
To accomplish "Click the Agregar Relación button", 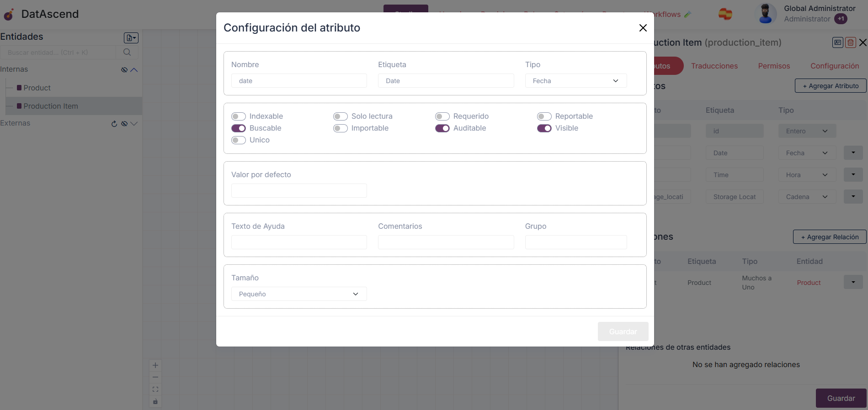I will pyautogui.click(x=830, y=237).
